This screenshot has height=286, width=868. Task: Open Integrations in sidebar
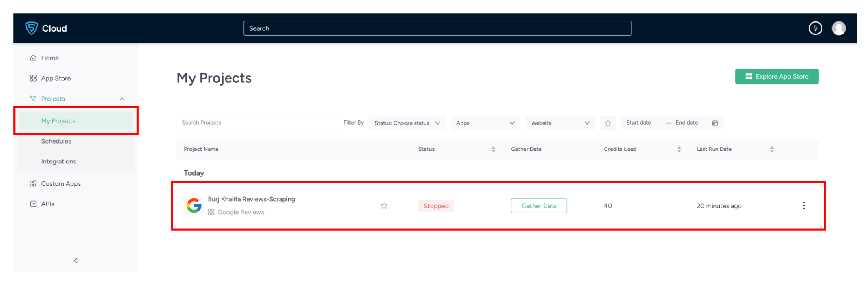(x=59, y=162)
